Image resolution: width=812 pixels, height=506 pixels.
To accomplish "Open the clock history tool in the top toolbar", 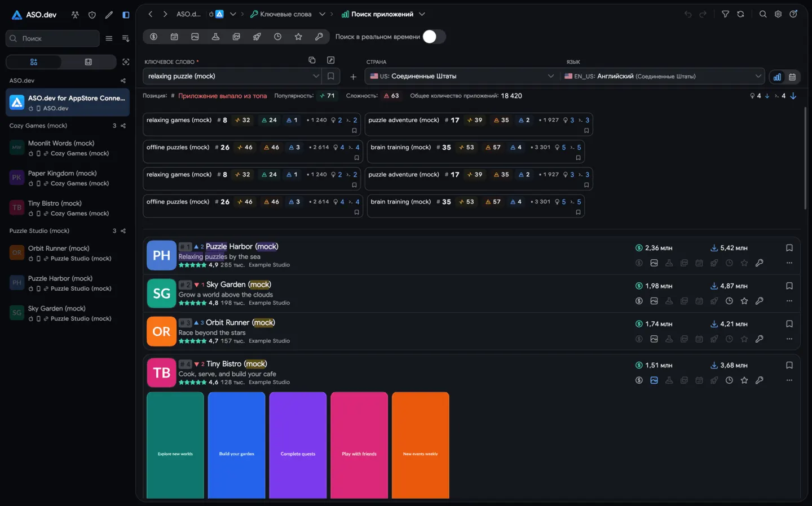I will pyautogui.click(x=277, y=37).
